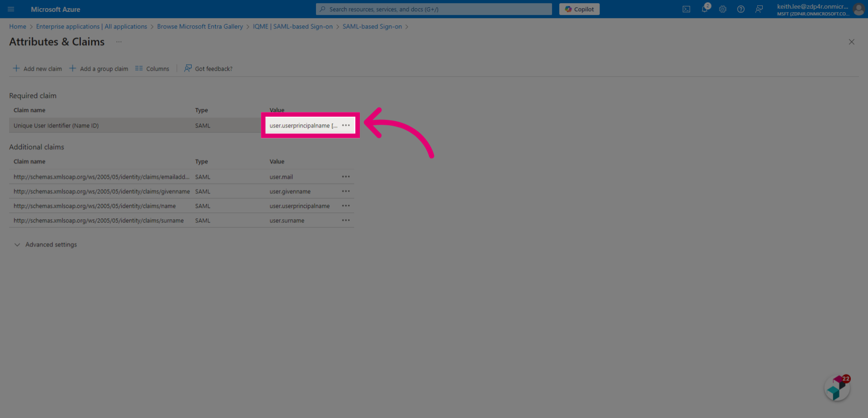The width and height of the screenshot is (868, 418).
Task: Focus the search resources input field
Action: pyautogui.click(x=434, y=9)
